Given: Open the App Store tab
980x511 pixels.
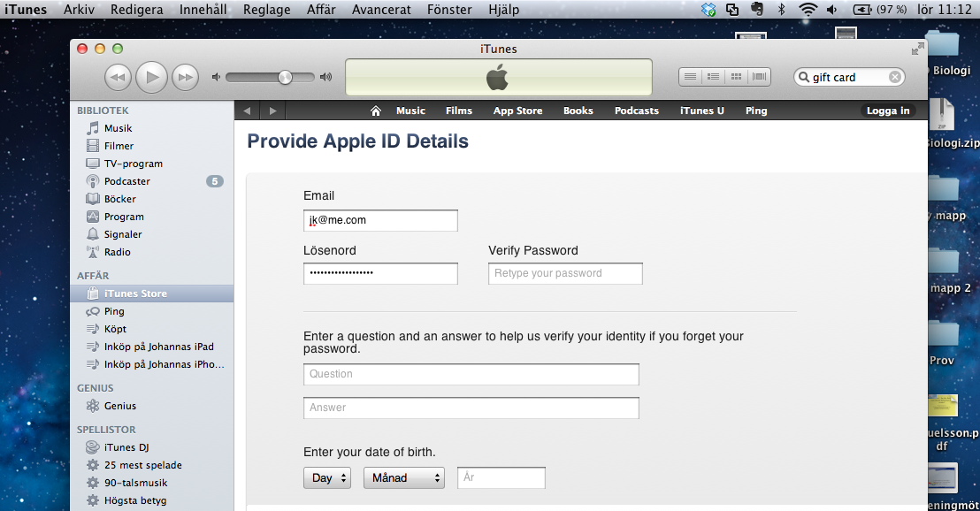Looking at the screenshot, I should 517,111.
